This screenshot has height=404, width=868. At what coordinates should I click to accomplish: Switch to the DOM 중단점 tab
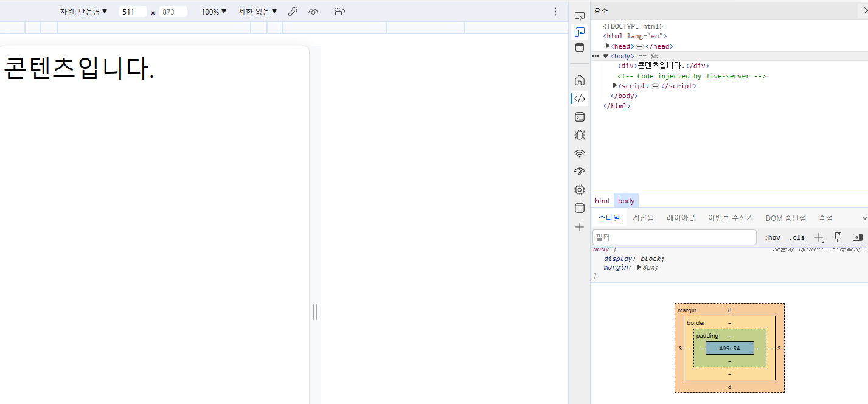click(785, 218)
